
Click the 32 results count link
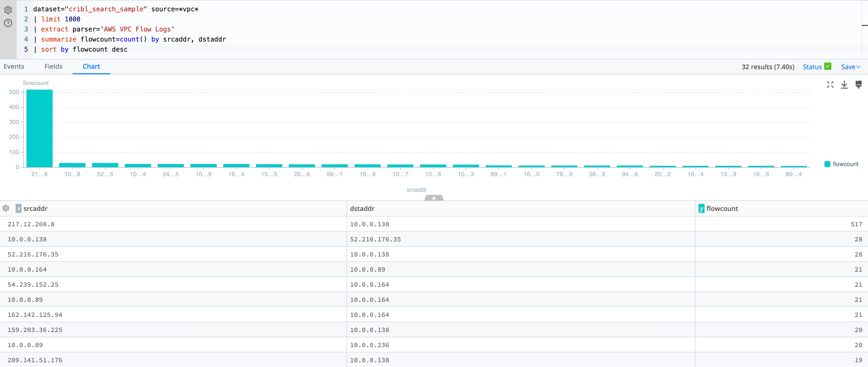pyautogui.click(x=768, y=67)
